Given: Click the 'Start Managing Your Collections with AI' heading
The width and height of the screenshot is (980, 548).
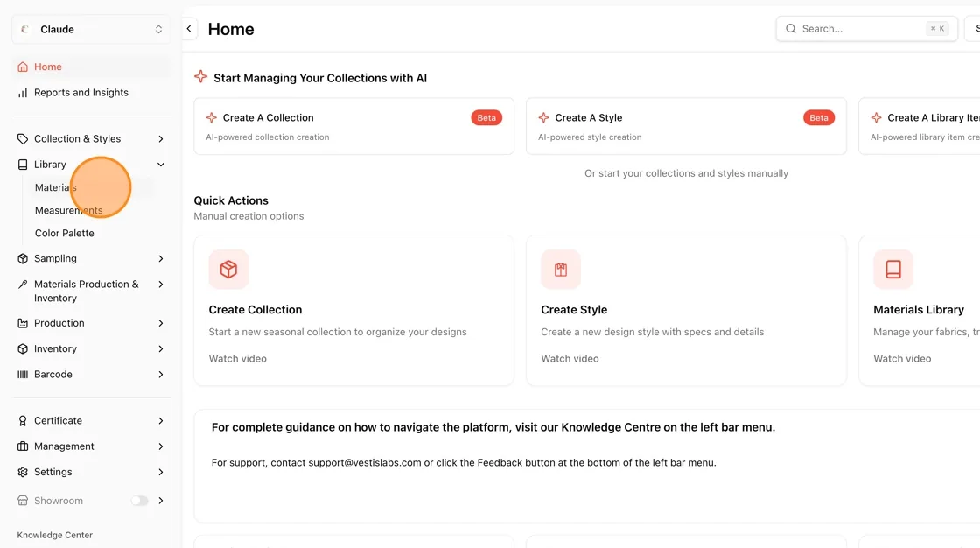Looking at the screenshot, I should [320, 78].
